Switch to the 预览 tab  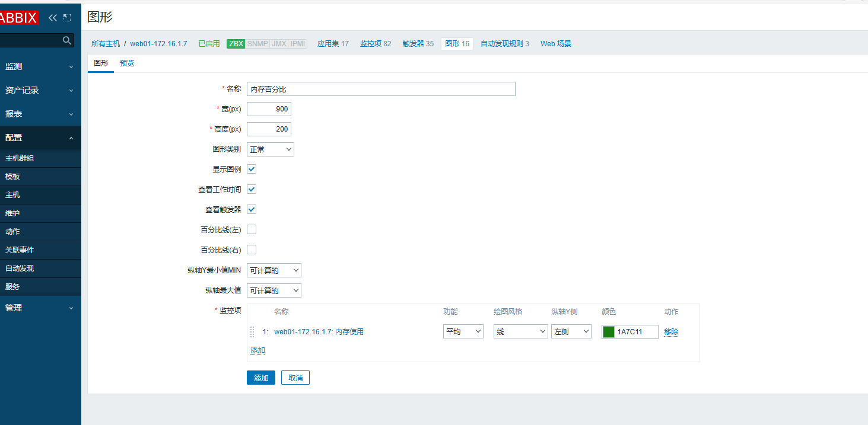click(x=127, y=63)
